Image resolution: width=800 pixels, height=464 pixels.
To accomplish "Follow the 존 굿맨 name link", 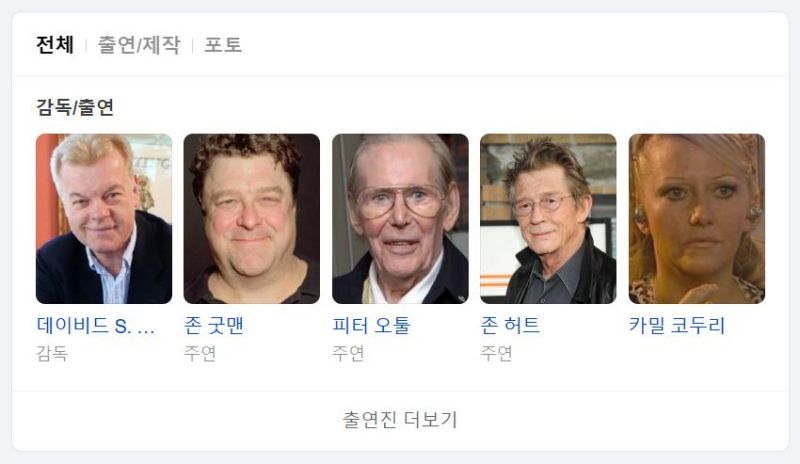I will tap(214, 326).
